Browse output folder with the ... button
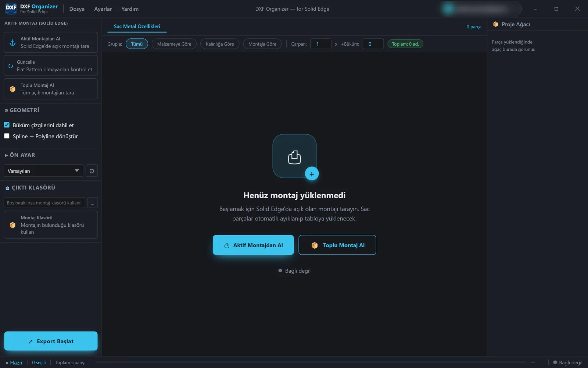The height and width of the screenshot is (368, 588). pos(93,203)
